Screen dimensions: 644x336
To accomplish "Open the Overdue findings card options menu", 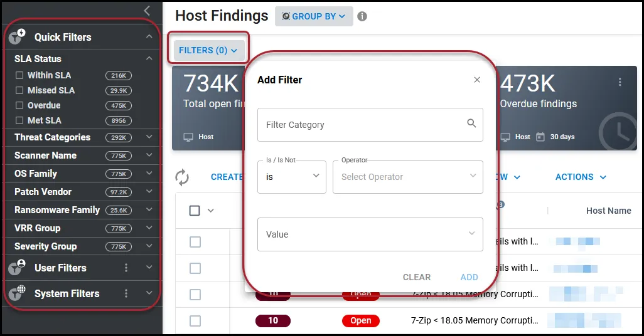I will click(x=620, y=82).
